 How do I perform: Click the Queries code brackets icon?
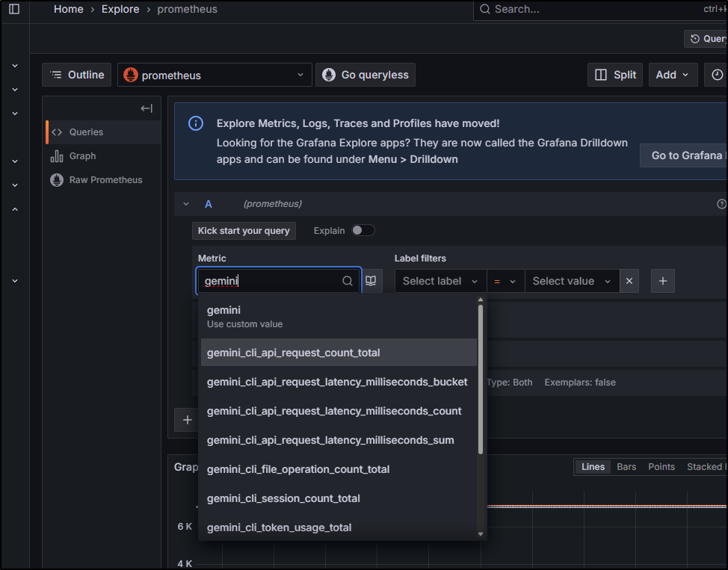[x=57, y=132]
